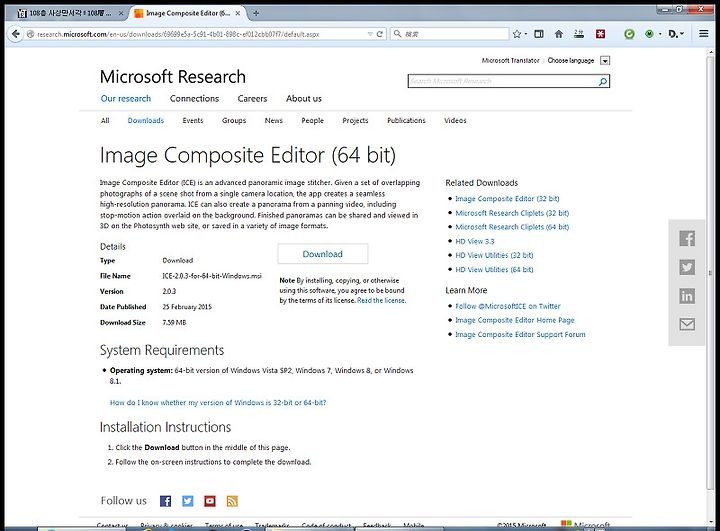Viewport: 720px width, 531px height.
Task: Select the Videos category tab
Action: coord(455,120)
